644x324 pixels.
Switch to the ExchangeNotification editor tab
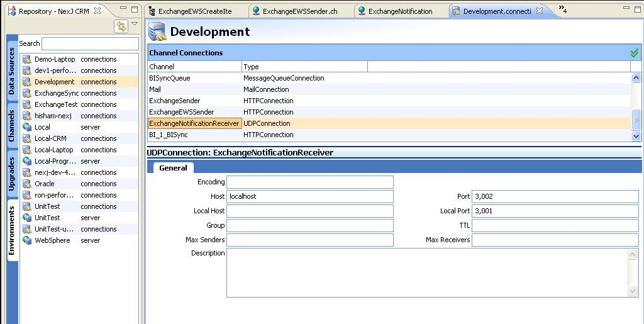pos(400,11)
